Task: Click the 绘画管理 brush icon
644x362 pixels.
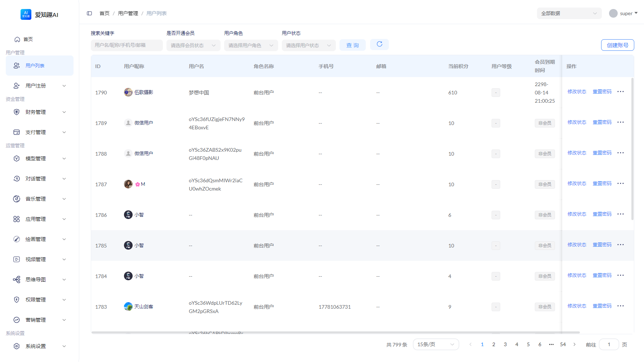Action: (x=17, y=239)
